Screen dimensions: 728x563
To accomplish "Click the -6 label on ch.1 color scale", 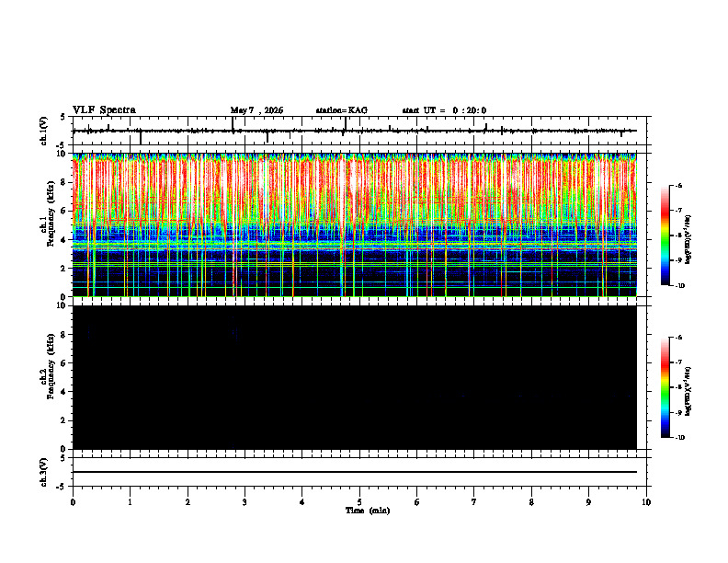I will (x=678, y=185).
